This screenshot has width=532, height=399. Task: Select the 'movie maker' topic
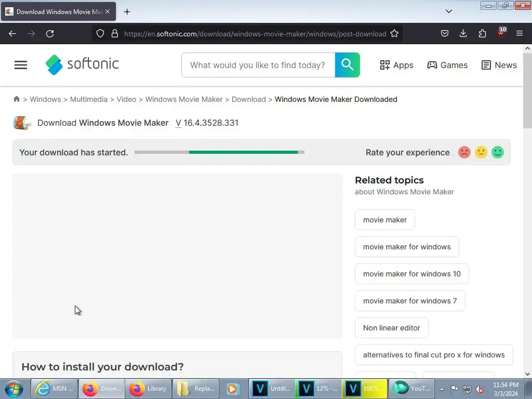pos(385,220)
